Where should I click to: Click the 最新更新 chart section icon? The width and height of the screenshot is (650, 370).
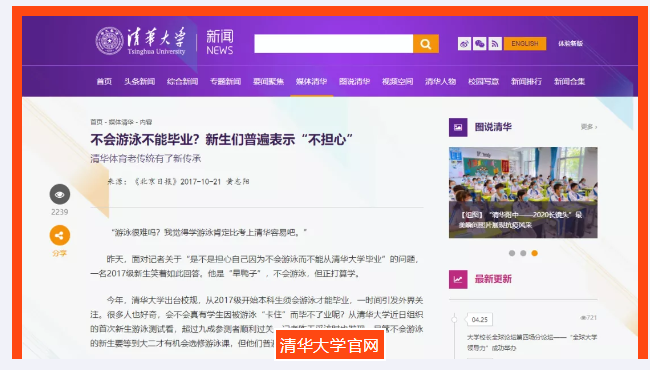tap(458, 279)
